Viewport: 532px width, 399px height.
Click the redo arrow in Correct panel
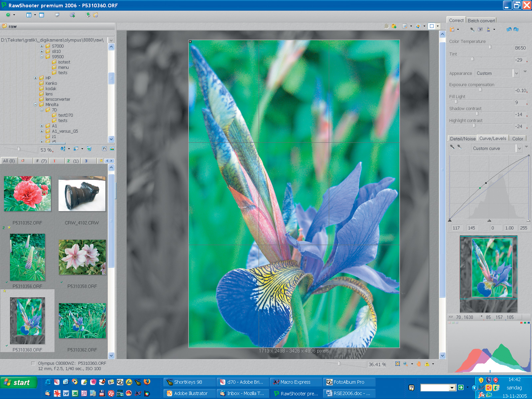pos(516,29)
